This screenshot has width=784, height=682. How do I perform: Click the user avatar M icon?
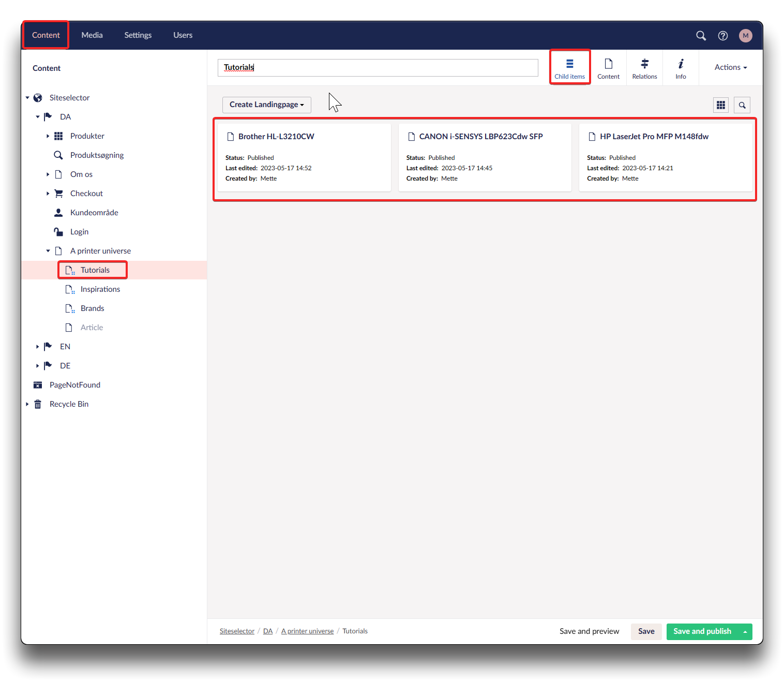745,36
